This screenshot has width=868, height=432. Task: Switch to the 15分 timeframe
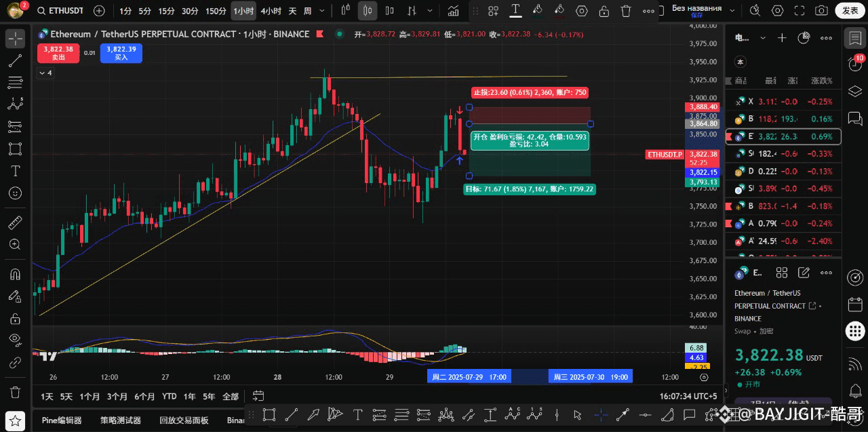pyautogui.click(x=166, y=11)
